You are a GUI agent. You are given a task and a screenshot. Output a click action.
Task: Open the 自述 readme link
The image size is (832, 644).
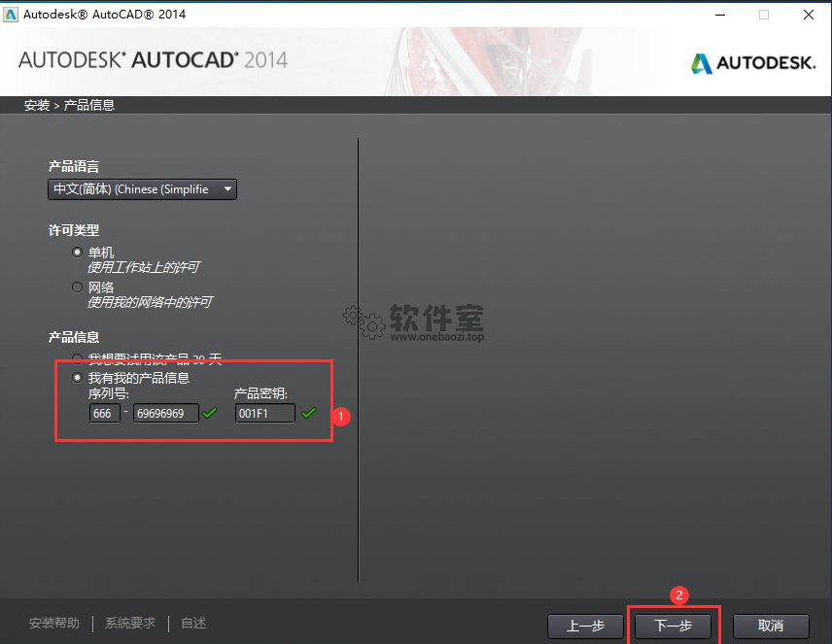[x=193, y=623]
